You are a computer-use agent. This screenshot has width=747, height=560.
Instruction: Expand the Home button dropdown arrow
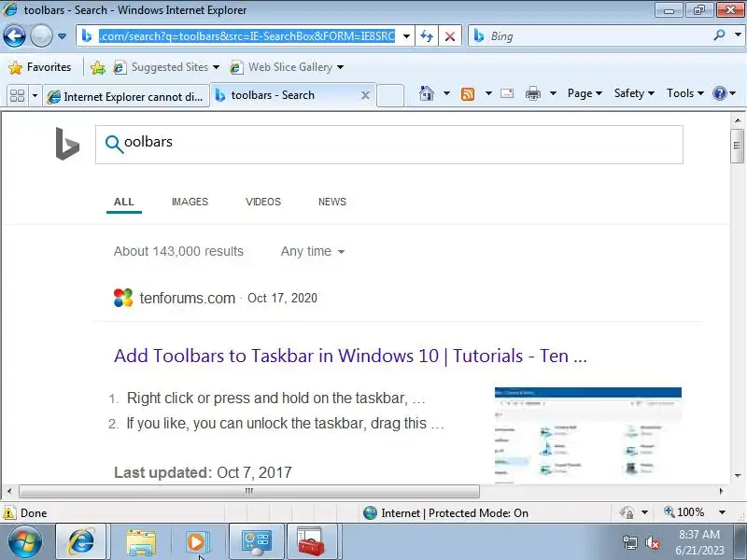446,93
